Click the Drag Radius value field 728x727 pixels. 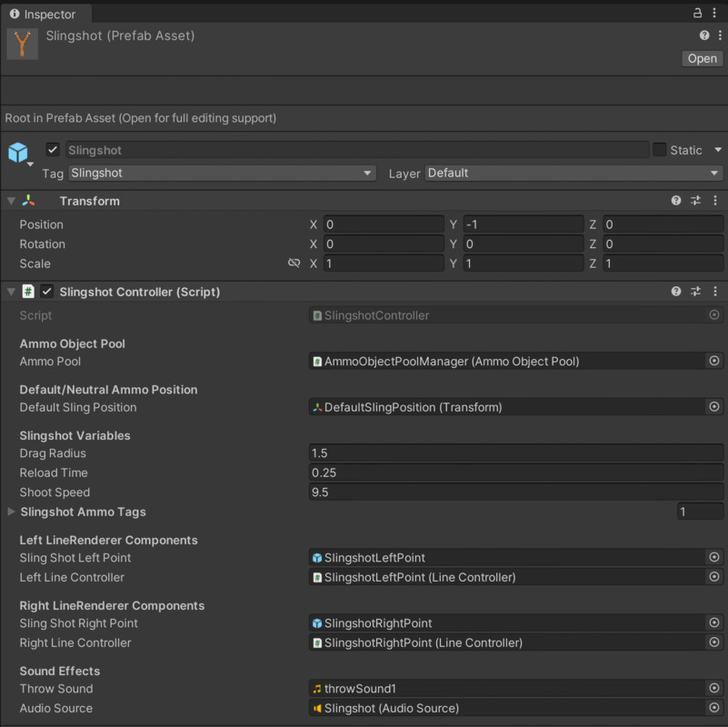click(516, 453)
